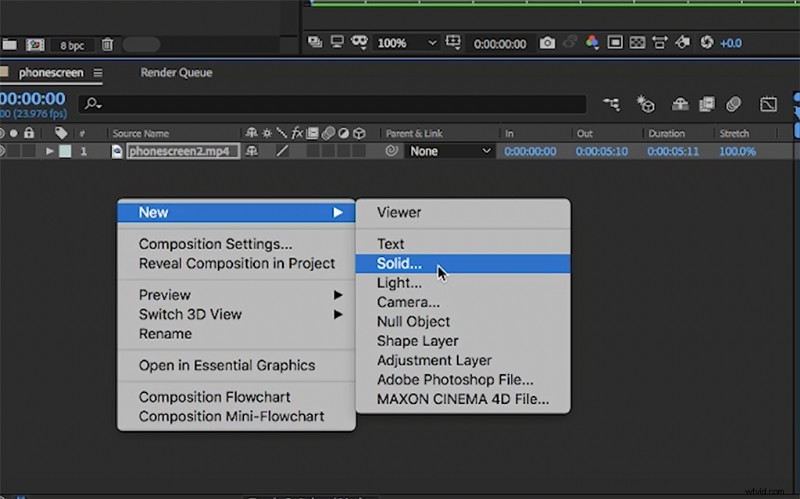Toggle 3D layer switch for phonescreen2.mp4
The height and width of the screenshot is (499, 800).
pyautogui.click(x=359, y=151)
